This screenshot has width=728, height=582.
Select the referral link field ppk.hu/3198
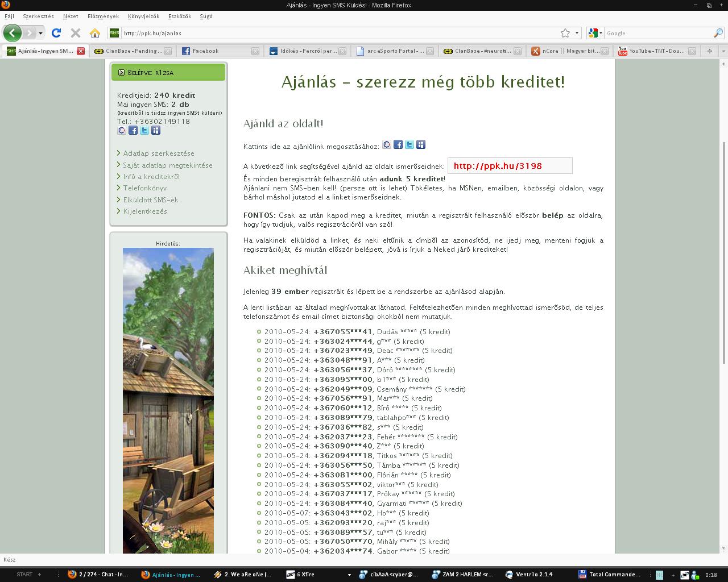pos(510,166)
